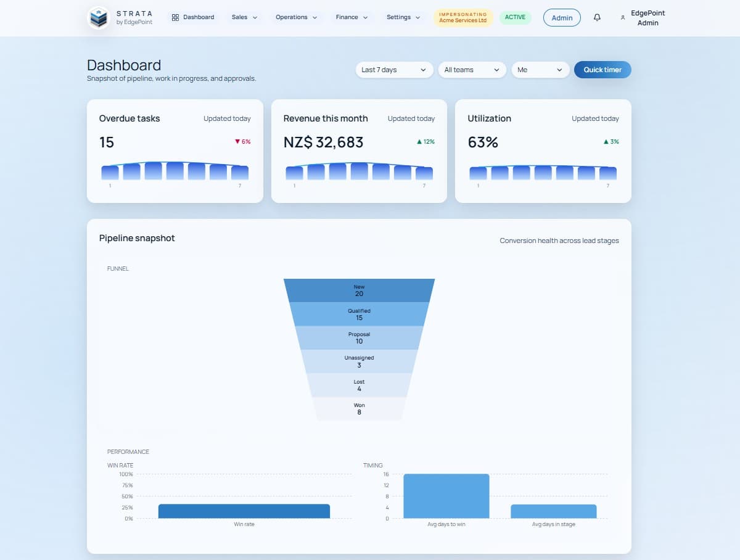Open the Me filter dropdown
The image size is (740, 560).
tap(540, 70)
